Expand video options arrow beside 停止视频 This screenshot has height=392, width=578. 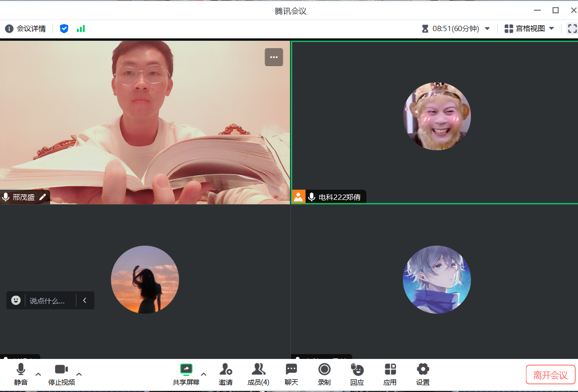[79, 374]
